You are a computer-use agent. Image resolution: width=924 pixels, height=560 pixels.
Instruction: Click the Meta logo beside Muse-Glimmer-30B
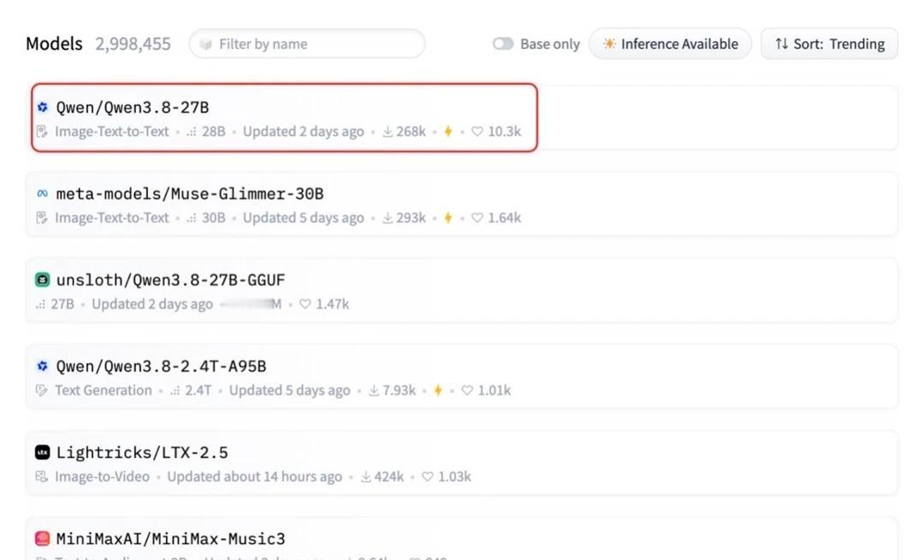click(43, 193)
